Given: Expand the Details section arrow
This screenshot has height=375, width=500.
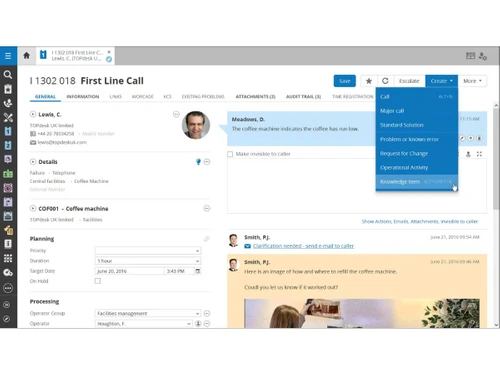Looking at the screenshot, I should (33, 162).
